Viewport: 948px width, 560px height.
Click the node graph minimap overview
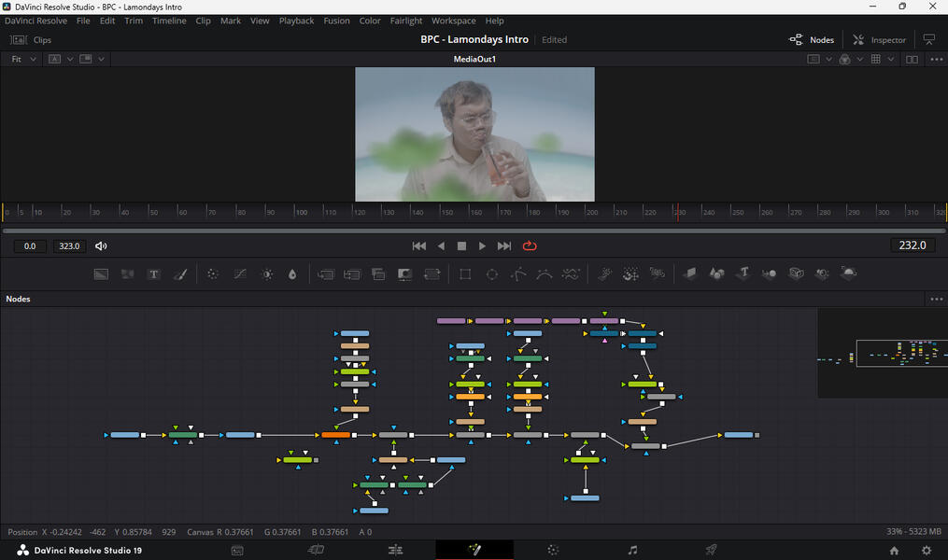[883, 355]
